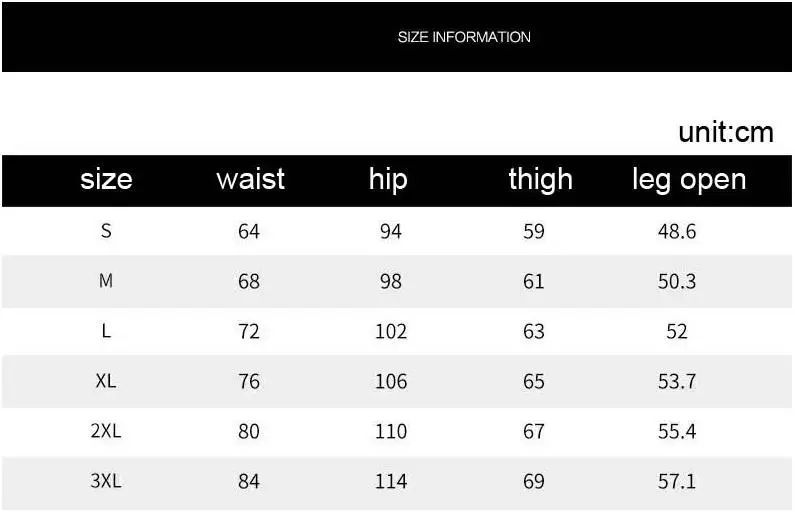The image size is (795, 513).
Task: Click the L size row label
Action: tap(106, 331)
